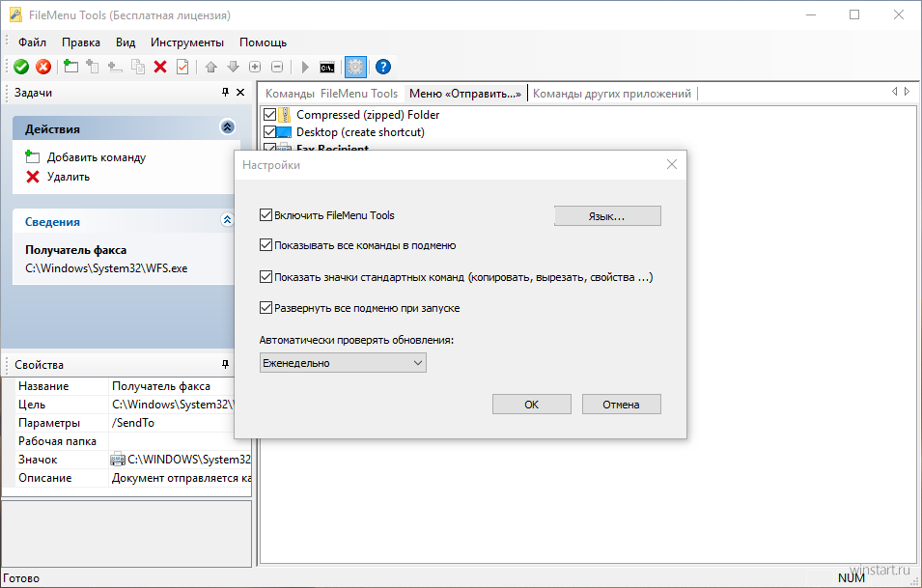The image size is (922, 588).
Task: Click the C:\Windows\System32\WFS.exe path in Сведения
Action: [106, 268]
